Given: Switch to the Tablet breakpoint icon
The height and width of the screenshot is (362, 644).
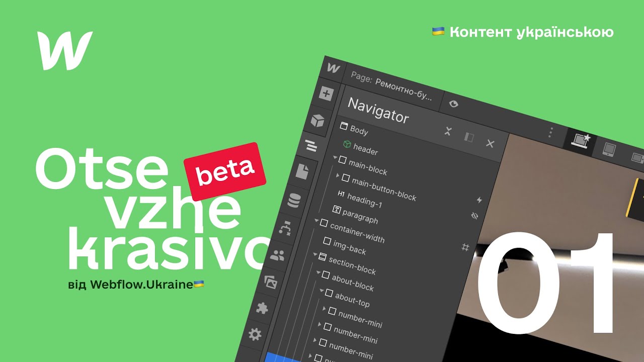Looking at the screenshot, I should pos(609,149).
